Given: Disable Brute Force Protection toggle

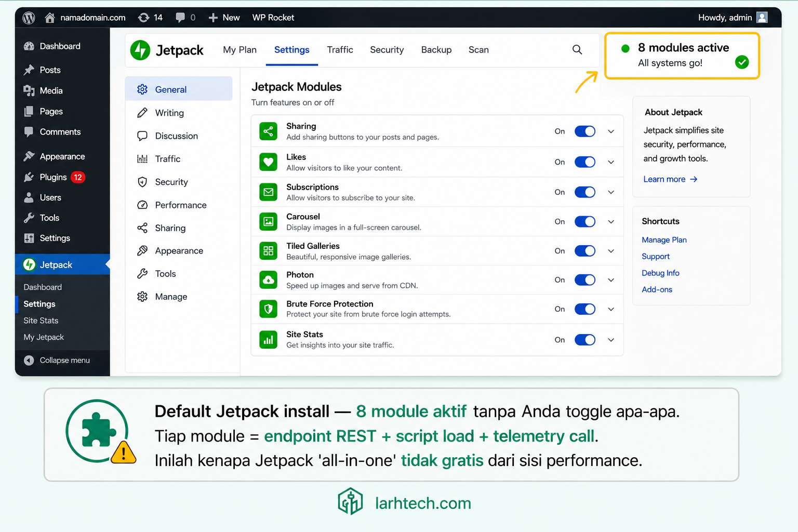Looking at the screenshot, I should tap(585, 309).
